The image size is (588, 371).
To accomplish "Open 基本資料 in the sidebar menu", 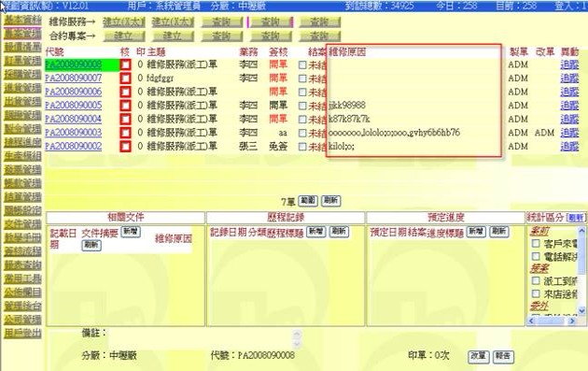I will (22, 20).
